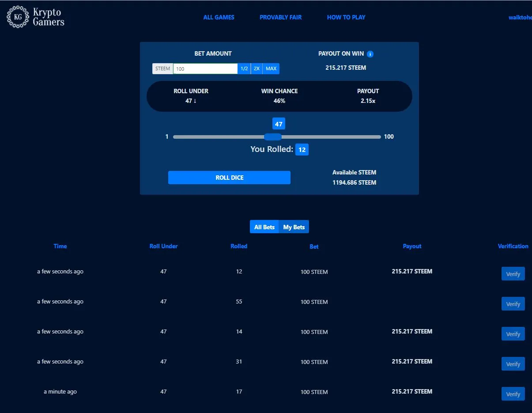
Task: Click the Time column header
Action: point(60,246)
